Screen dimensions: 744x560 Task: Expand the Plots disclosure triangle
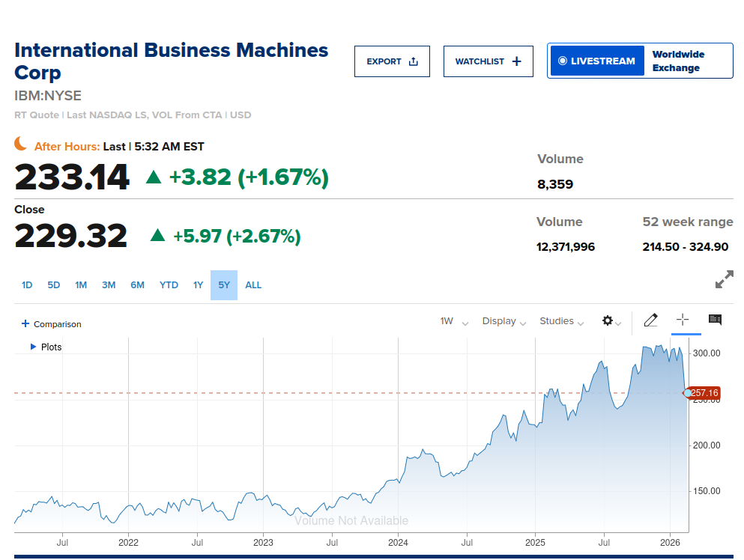33,347
